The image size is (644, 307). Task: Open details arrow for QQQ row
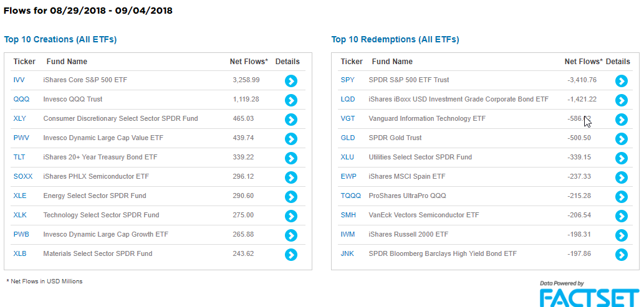click(x=291, y=100)
